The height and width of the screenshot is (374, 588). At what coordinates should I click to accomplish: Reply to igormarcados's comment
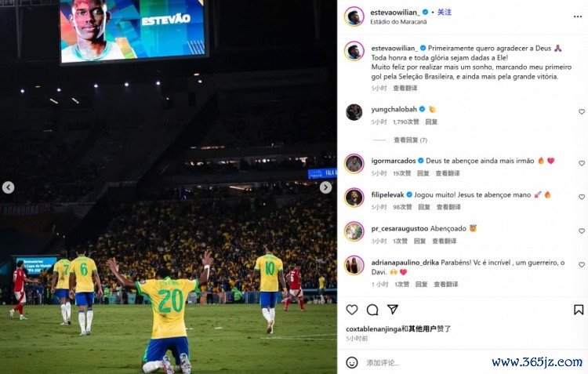pyautogui.click(x=423, y=173)
